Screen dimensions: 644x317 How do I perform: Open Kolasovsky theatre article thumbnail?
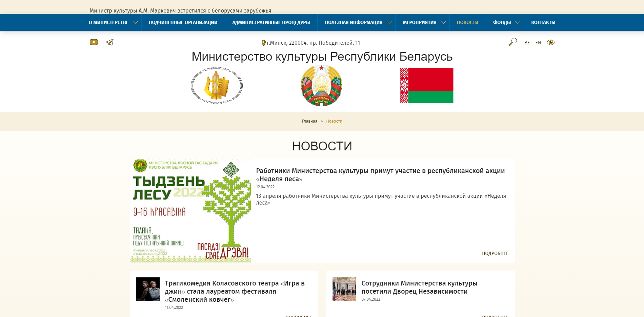pyautogui.click(x=148, y=289)
